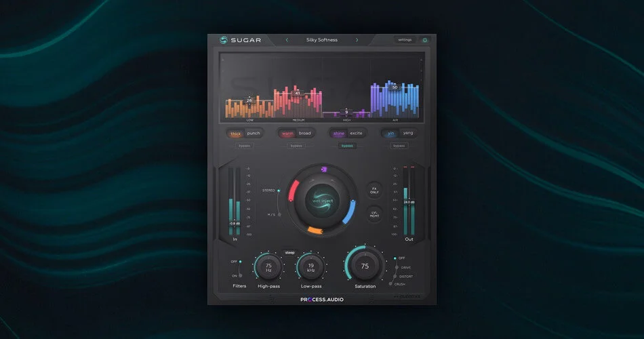Set saturation mode to OFF
Image resolution: width=644 pixels, height=339 pixels.
tap(399, 258)
